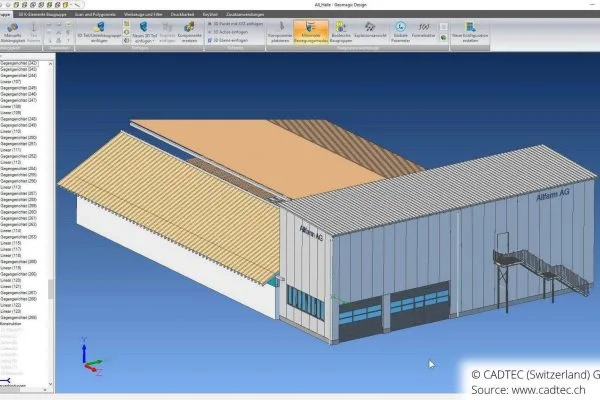The height and width of the screenshot is (400, 600).
Task: Open the Druckbarkeit tab
Action: [x=182, y=15]
